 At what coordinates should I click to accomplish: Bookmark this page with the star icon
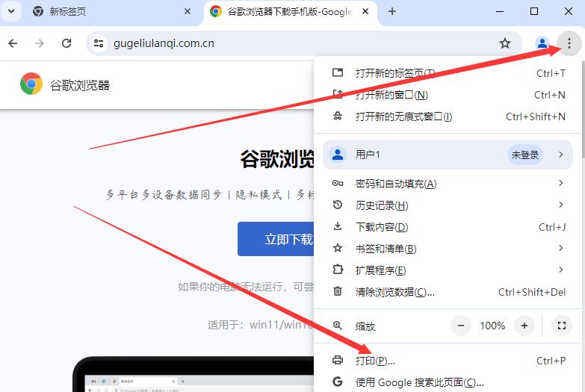505,43
